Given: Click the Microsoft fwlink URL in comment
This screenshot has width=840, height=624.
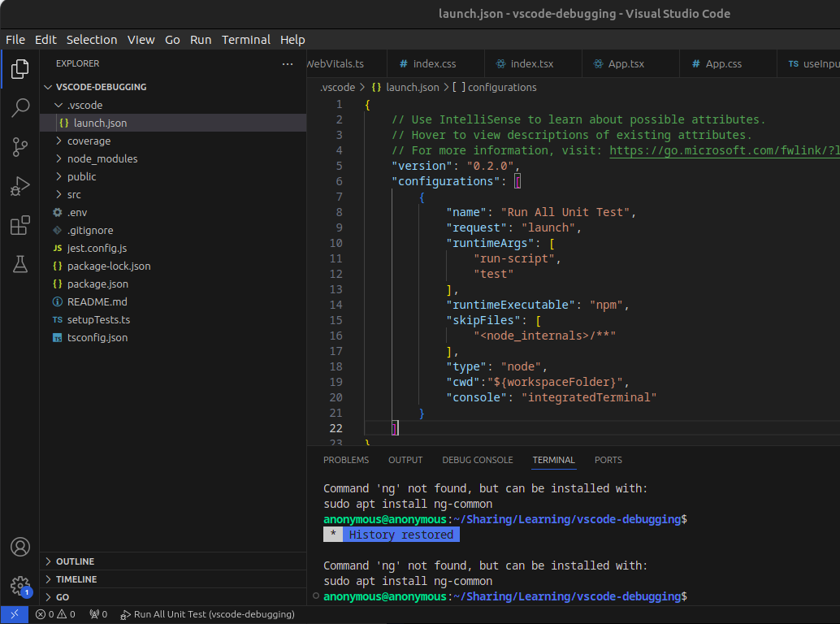Looking at the screenshot, I should click(x=723, y=150).
